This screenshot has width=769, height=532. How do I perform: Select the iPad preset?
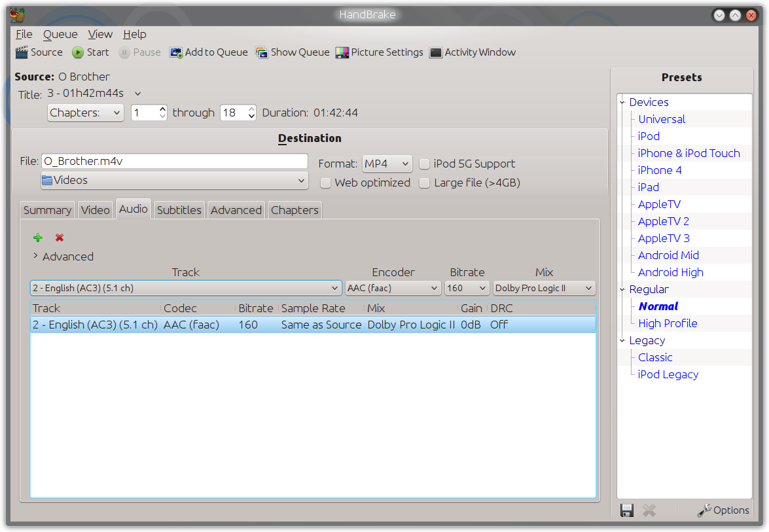(649, 188)
